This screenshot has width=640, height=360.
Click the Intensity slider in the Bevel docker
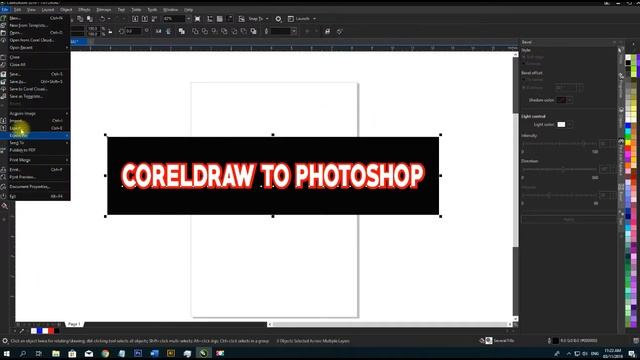pyautogui.click(x=559, y=144)
